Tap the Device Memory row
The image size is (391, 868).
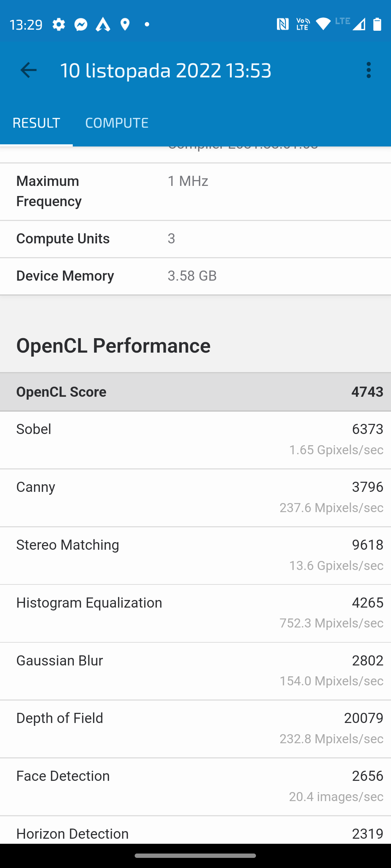[195, 276]
